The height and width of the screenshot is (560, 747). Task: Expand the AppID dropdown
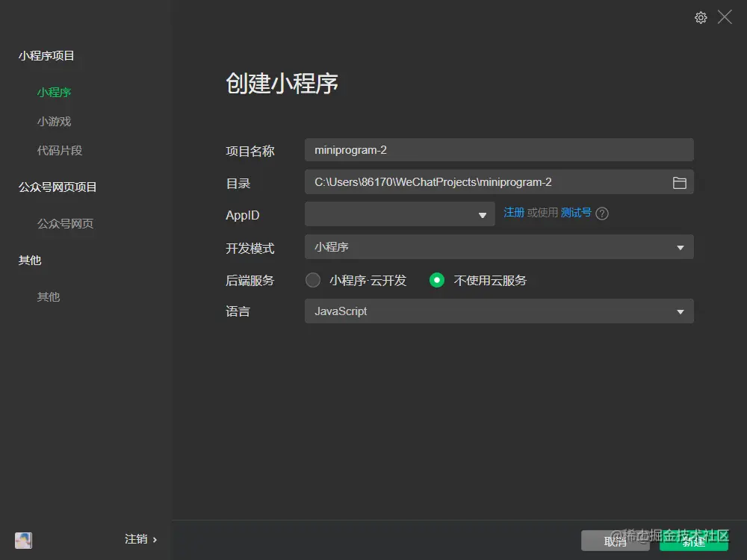tap(400, 214)
